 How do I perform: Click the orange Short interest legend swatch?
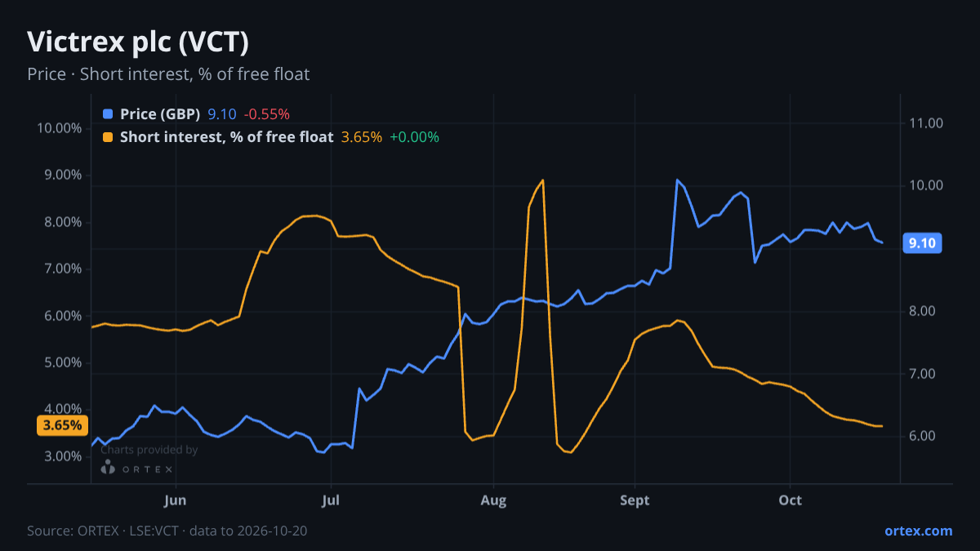(x=108, y=137)
